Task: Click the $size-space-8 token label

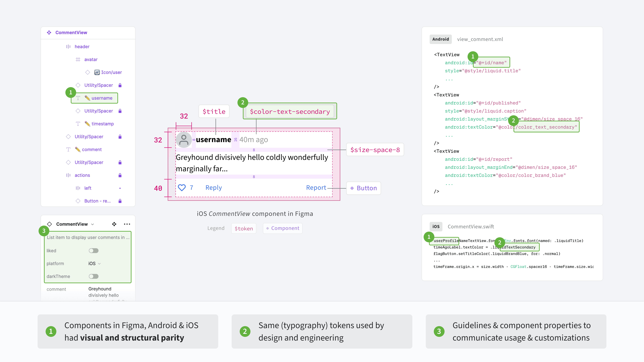Action: point(375,150)
